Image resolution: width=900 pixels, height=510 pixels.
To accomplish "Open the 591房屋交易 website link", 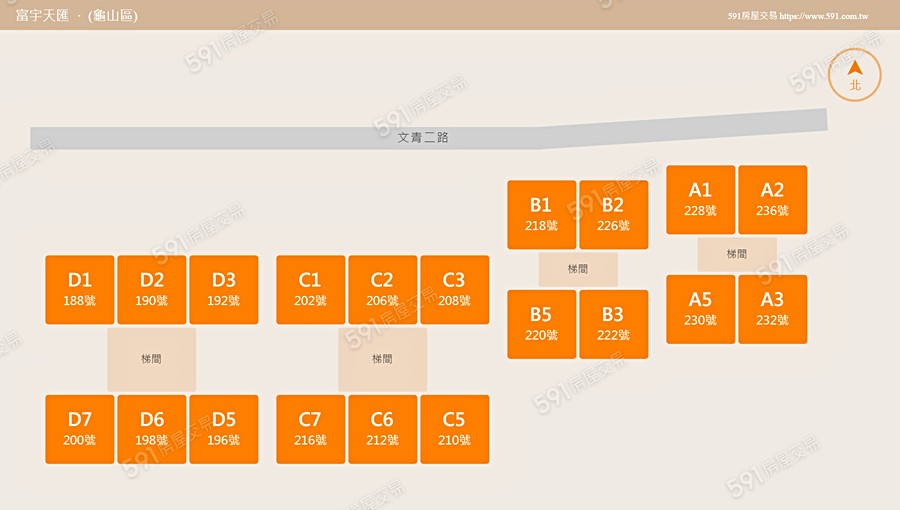I will 797,16.
